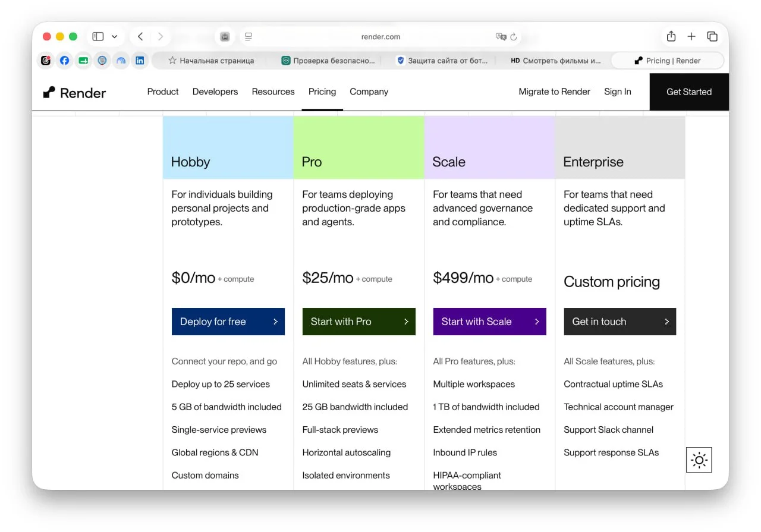Click "Multiple workspaces" feature

point(474,384)
